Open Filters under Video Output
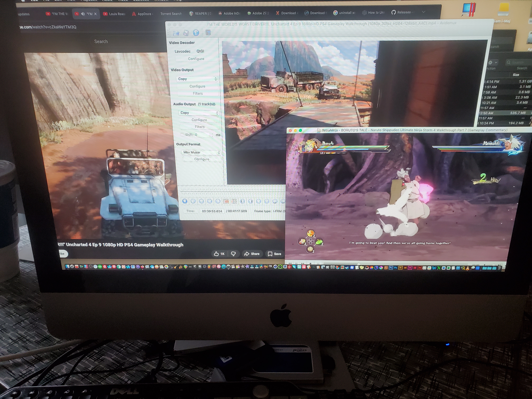The image size is (532, 399). [198, 94]
